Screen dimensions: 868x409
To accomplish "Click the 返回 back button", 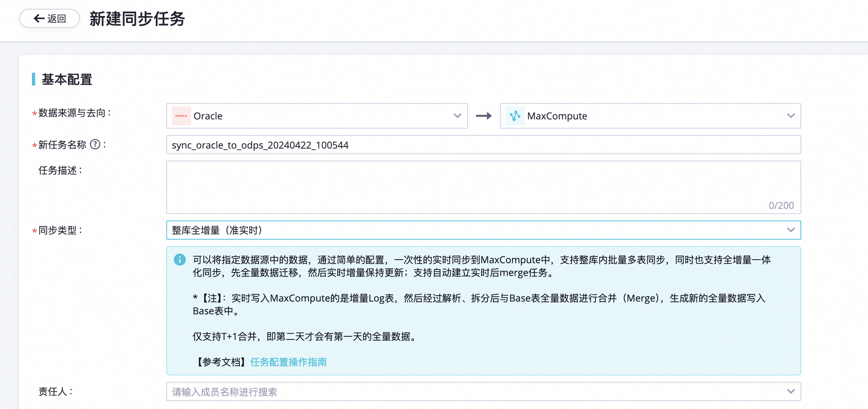I will pyautogui.click(x=50, y=18).
